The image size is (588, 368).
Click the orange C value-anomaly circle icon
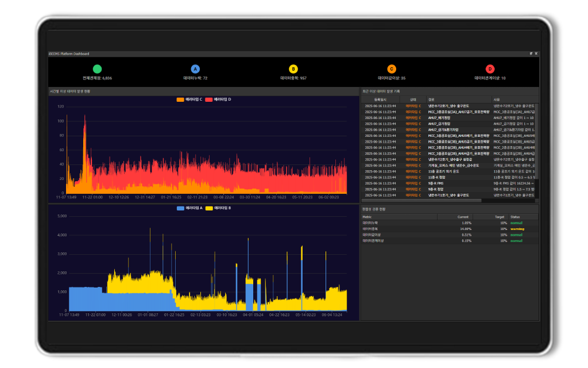392,69
